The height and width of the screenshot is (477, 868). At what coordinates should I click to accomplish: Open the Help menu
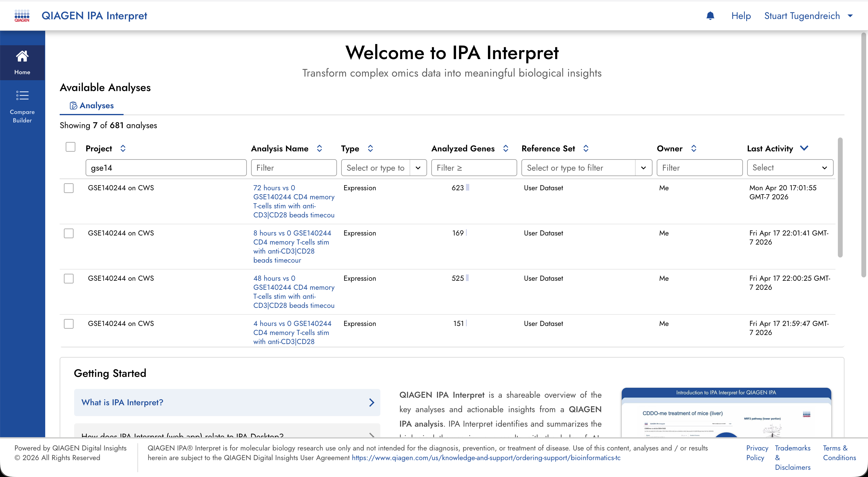pyautogui.click(x=741, y=16)
